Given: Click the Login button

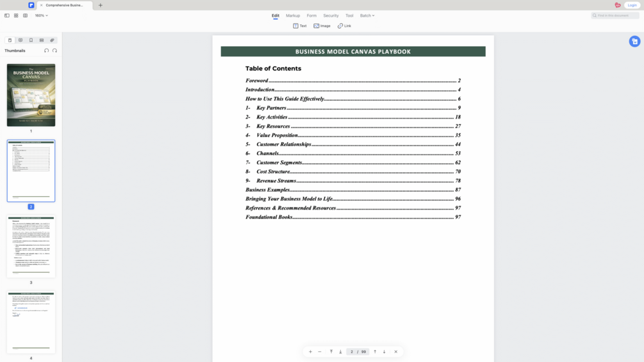Looking at the screenshot, I should coord(632,5).
